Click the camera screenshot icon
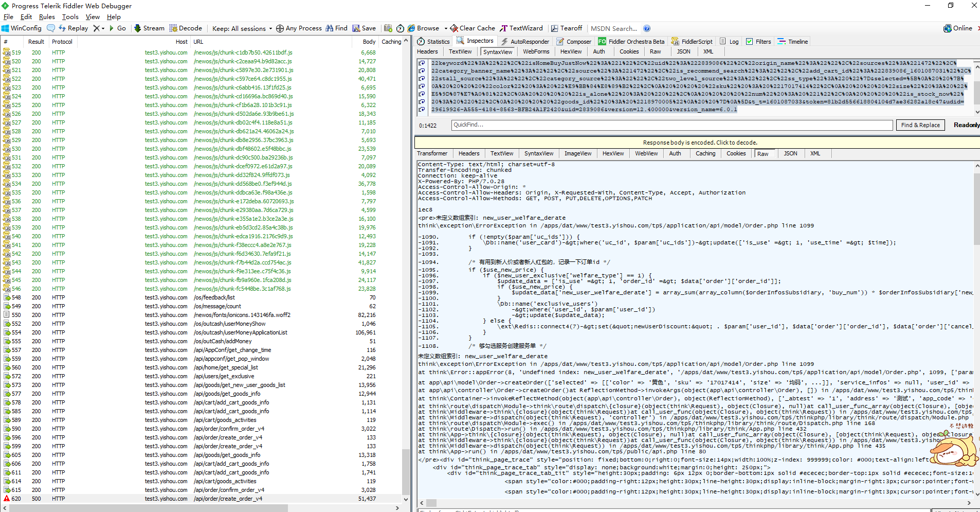 point(388,28)
